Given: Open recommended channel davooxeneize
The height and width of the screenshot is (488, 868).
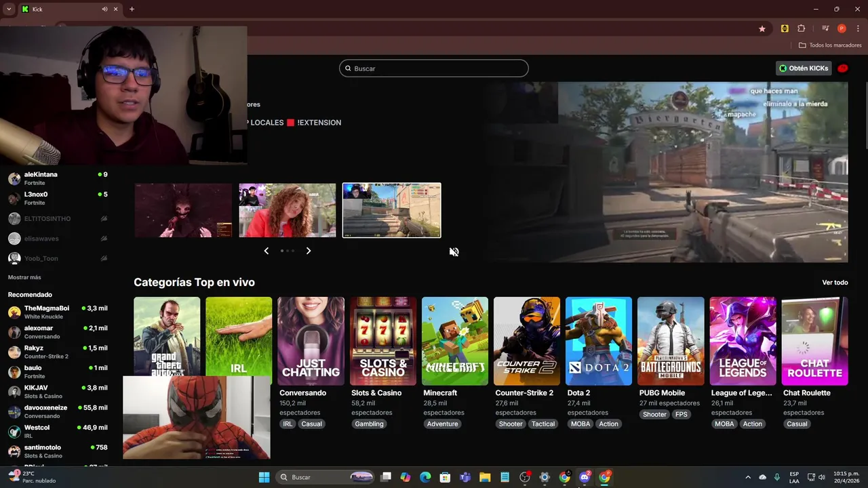Looking at the screenshot, I should click(58, 411).
